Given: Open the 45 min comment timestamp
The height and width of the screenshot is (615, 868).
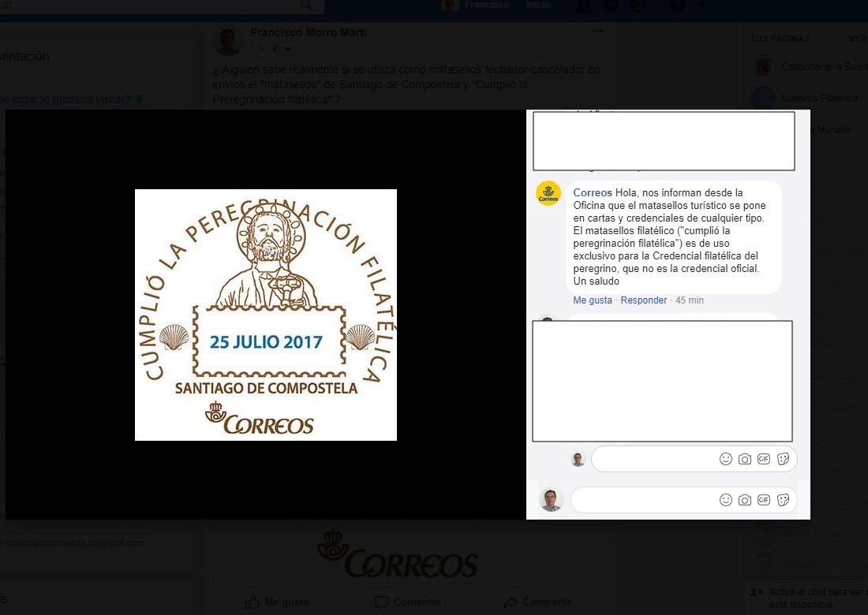Looking at the screenshot, I should point(689,300).
